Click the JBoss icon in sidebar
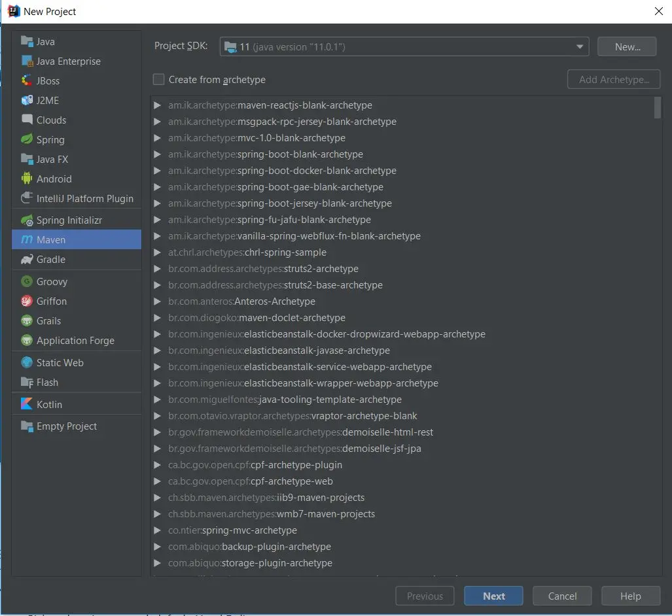The height and width of the screenshot is (616, 672). pos(27,80)
